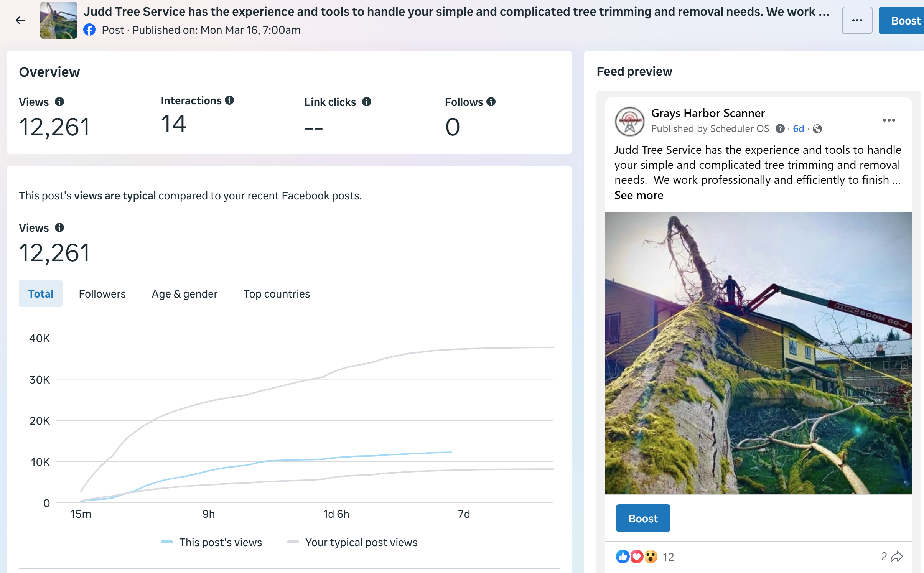Open three-dot menu in page header
924x573 pixels.
pos(857,20)
